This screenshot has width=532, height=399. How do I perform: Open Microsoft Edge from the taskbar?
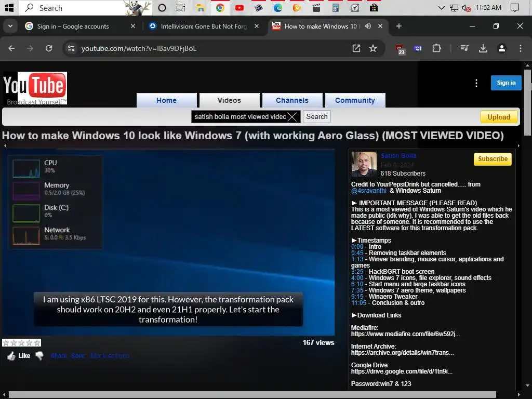tap(278, 8)
